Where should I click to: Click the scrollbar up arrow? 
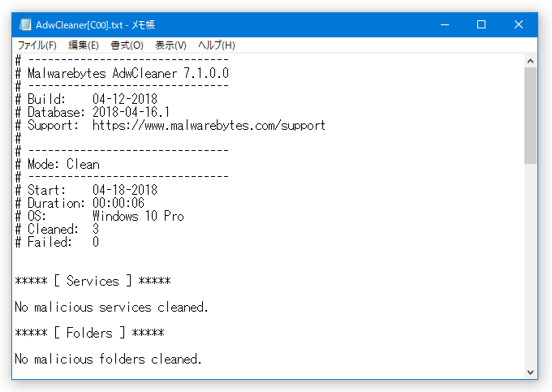point(531,61)
